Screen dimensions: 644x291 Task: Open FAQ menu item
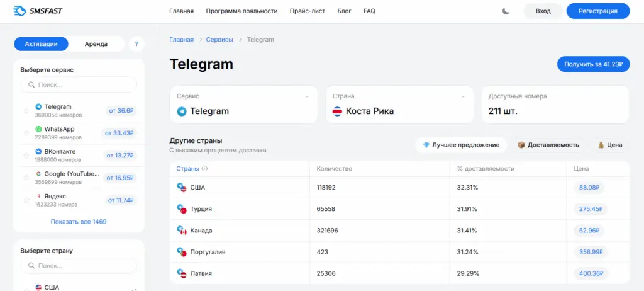pyautogui.click(x=369, y=11)
